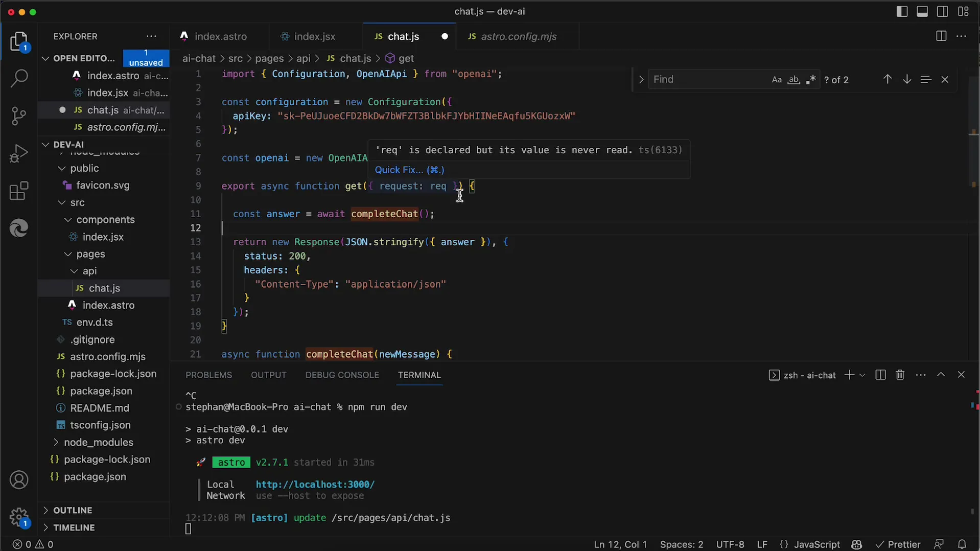Split the editor to the right
The width and height of the screenshot is (980, 551).
click(x=941, y=36)
